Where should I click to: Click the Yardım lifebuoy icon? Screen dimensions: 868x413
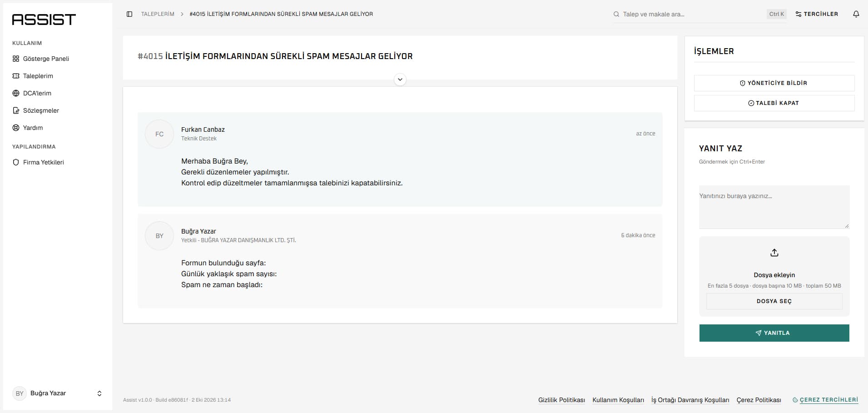click(16, 128)
